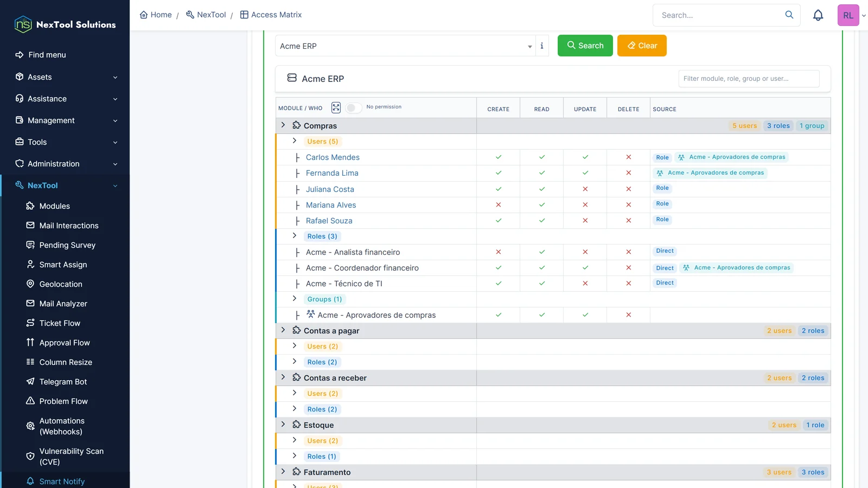Viewport: 868px width, 488px height.
Task: Click the 3 roles badge on Compras row
Action: coord(778,126)
